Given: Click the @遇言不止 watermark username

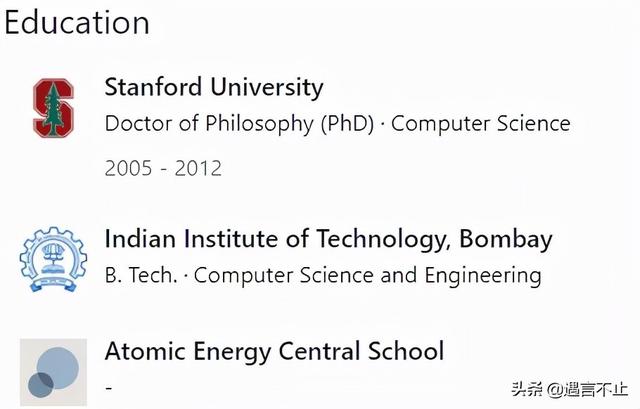Looking at the screenshot, I should 589,388.
